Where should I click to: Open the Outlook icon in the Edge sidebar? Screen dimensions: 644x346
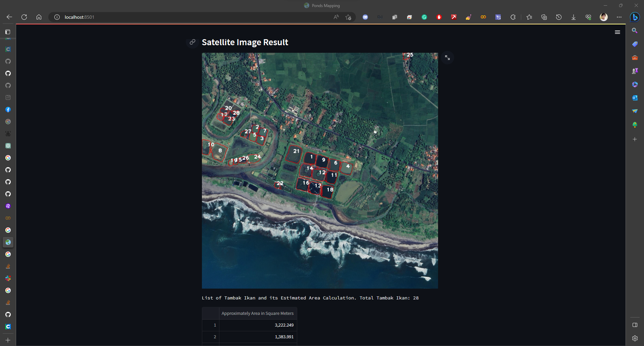coord(635,97)
